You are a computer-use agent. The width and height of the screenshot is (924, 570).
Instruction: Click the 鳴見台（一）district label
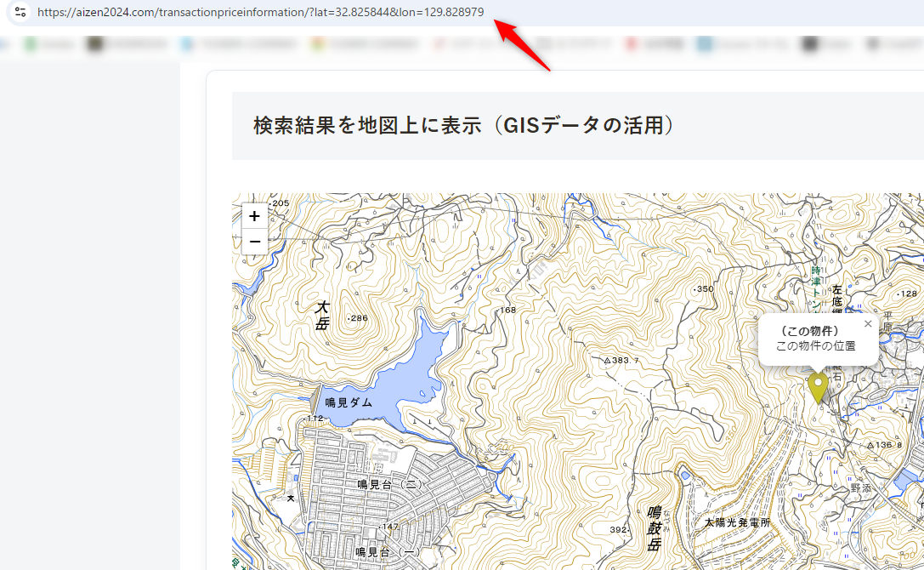388,552
